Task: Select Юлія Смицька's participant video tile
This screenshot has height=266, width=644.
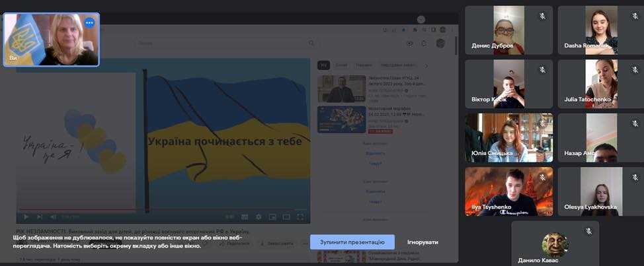Action: 508,137
